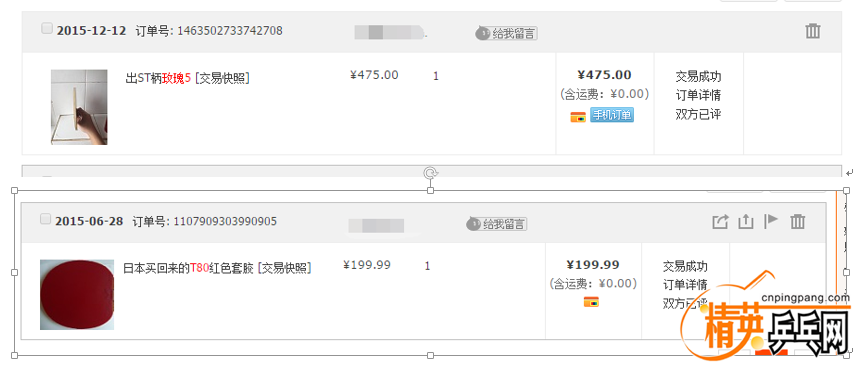The width and height of the screenshot is (862, 369).
Task: Open the red rubber sheet thumbnail
Action: click(x=77, y=295)
